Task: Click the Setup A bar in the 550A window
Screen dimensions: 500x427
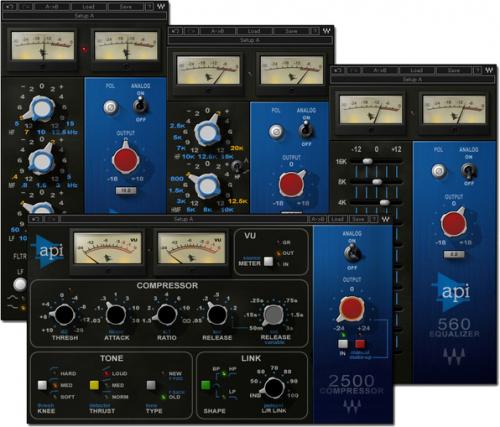Action: pos(84,15)
